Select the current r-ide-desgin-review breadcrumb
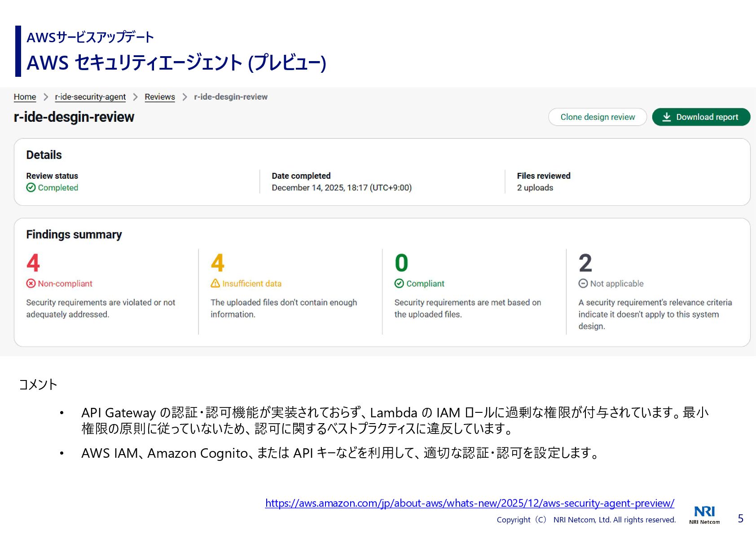This screenshot has width=756, height=535. pos(231,97)
